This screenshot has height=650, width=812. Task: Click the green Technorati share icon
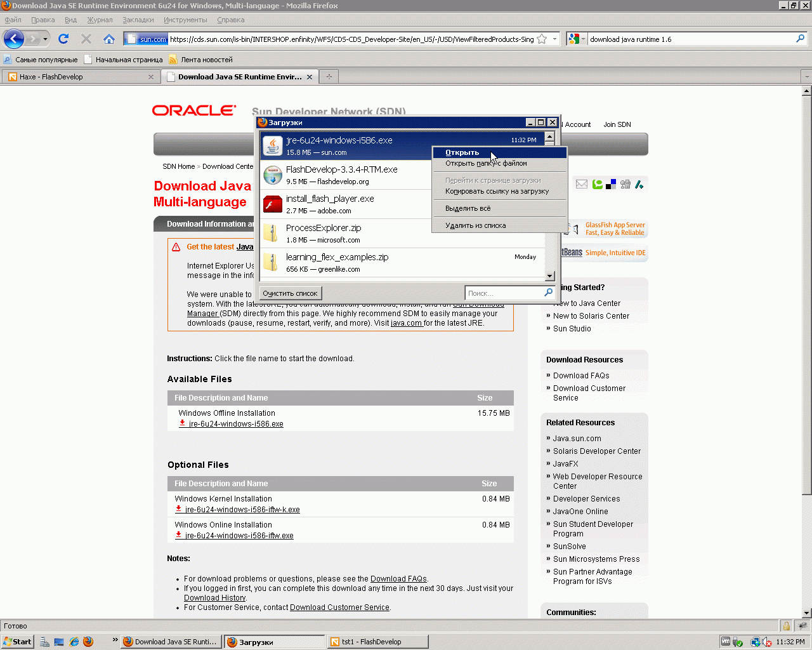pos(597,184)
